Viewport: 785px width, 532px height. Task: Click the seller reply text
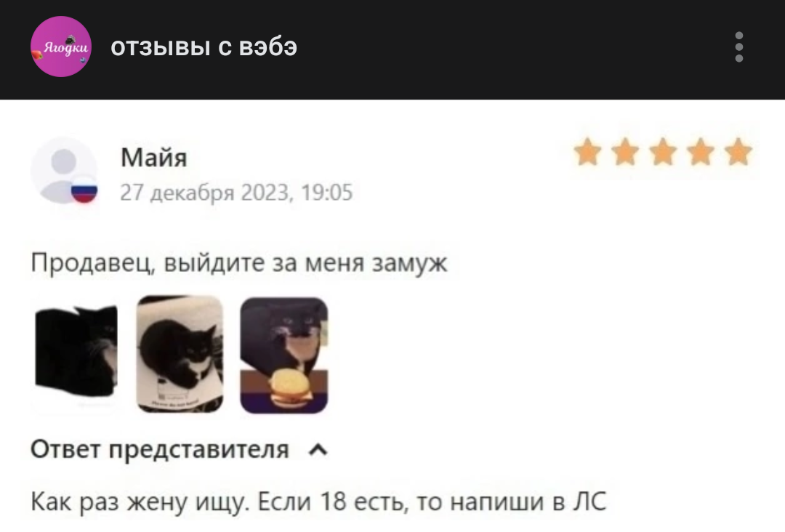coord(318,501)
